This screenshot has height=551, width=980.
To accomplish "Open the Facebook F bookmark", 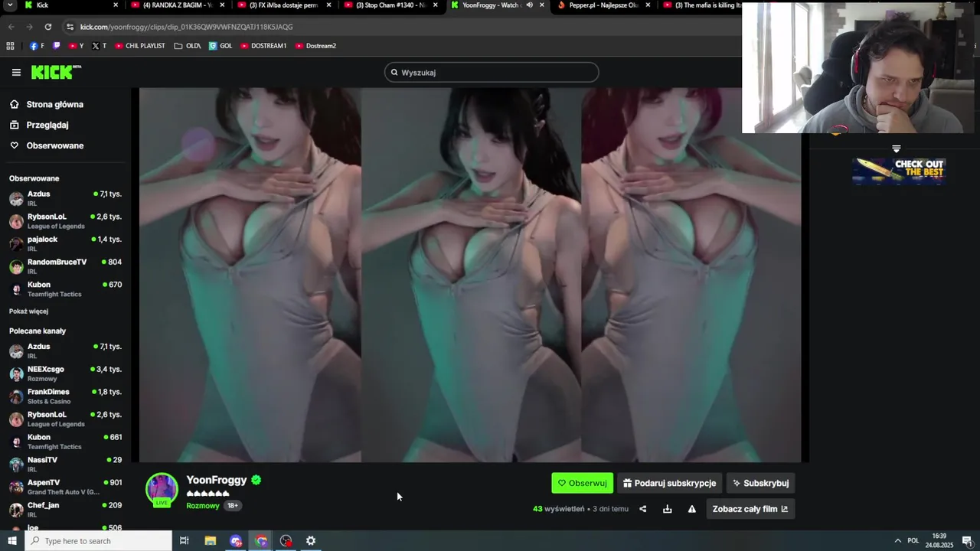I will (x=37, y=46).
